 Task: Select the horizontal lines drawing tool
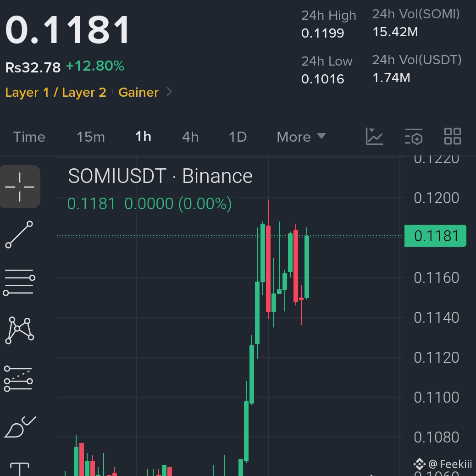tap(19, 282)
